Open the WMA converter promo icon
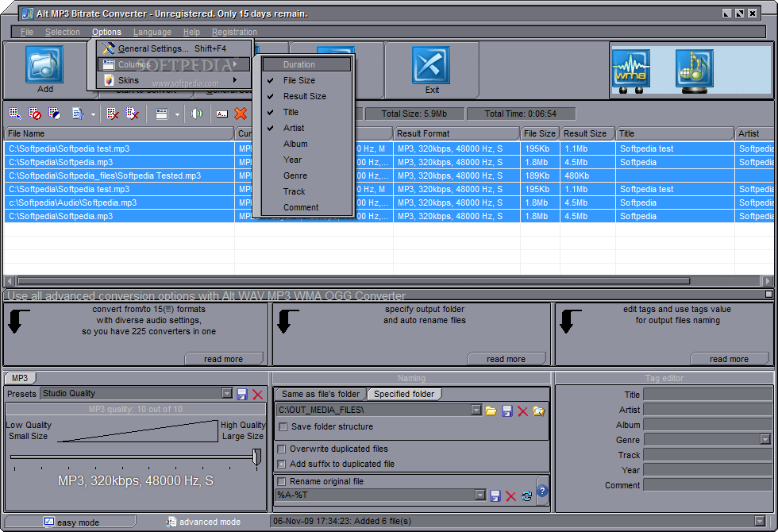 click(x=630, y=71)
